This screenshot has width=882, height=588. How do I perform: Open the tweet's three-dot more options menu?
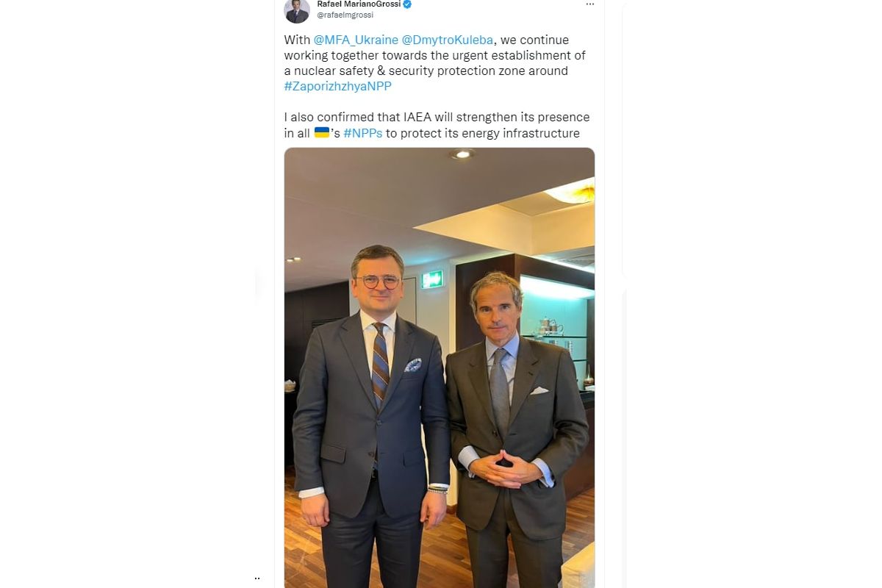tap(589, 4)
